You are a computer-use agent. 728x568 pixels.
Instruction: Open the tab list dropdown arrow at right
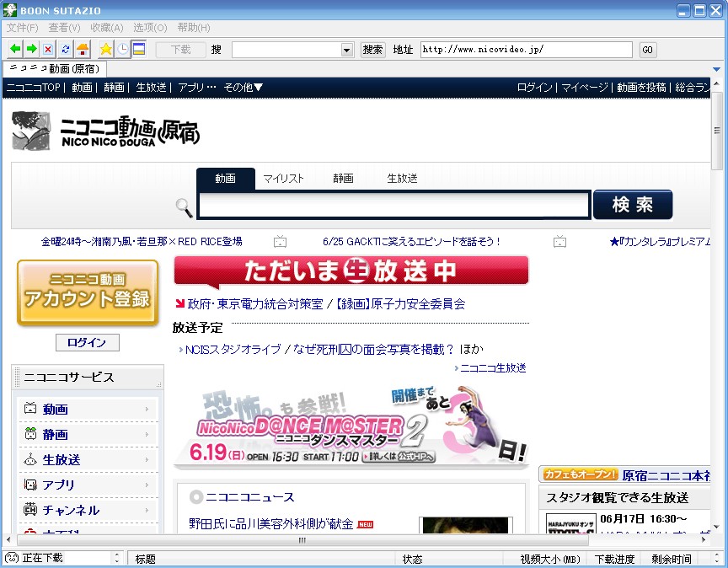coord(717,69)
